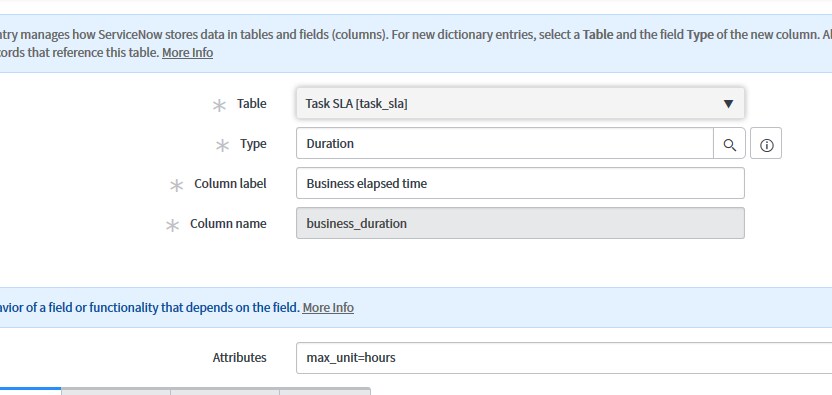
Task: Select the Column name business_duration field
Action: click(x=520, y=223)
